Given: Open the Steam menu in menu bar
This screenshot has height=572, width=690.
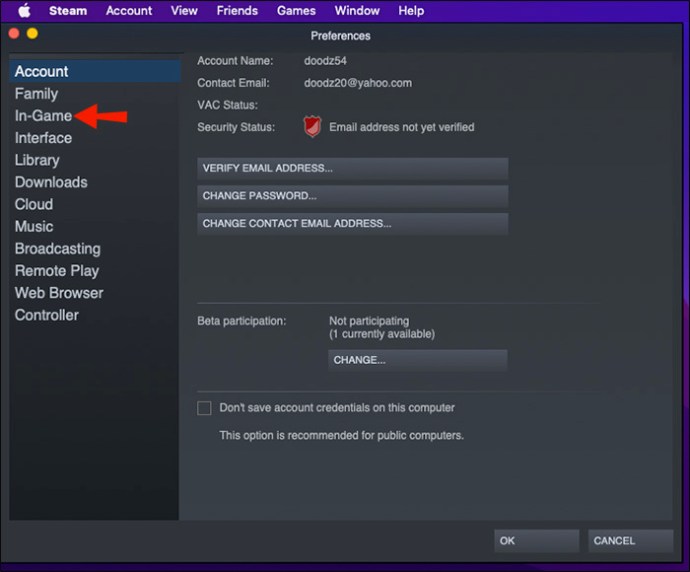Looking at the screenshot, I should pyautogui.click(x=68, y=10).
